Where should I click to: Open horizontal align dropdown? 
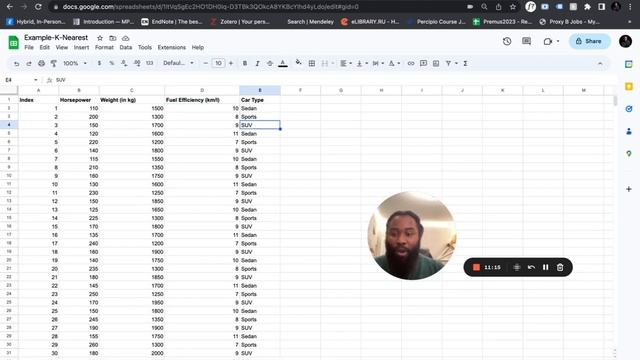pyautogui.click(x=347, y=64)
